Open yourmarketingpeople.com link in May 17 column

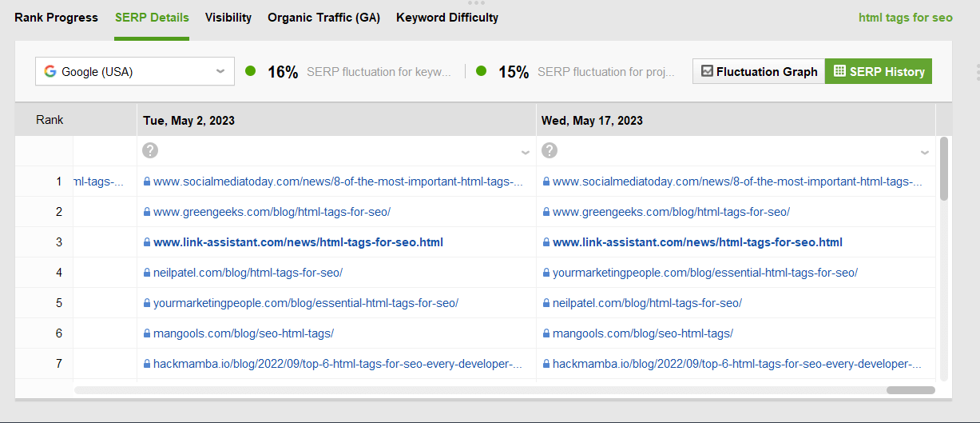(x=705, y=273)
